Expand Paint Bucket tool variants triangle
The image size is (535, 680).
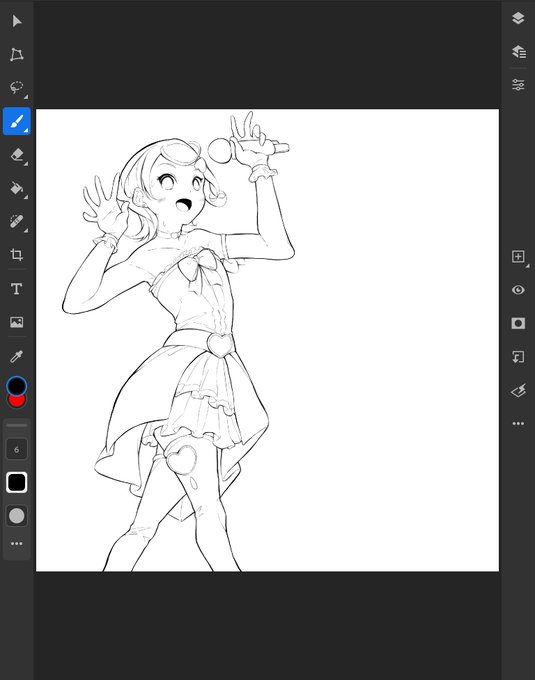26,197
